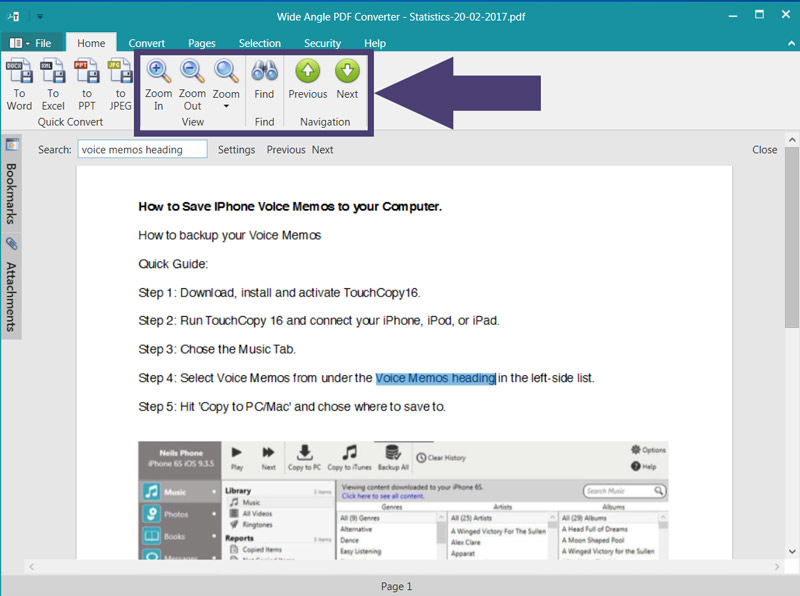Click the 'Step 5: Hit Copy to PC/Mac' line
This screenshot has height=596, width=800.
click(x=292, y=407)
